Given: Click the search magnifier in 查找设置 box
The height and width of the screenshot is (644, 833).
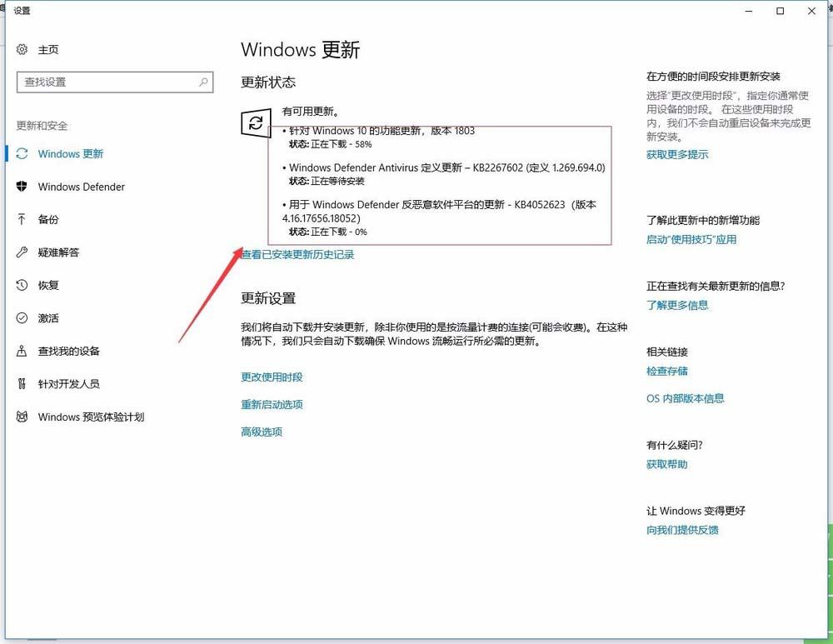Looking at the screenshot, I should coord(203,82).
